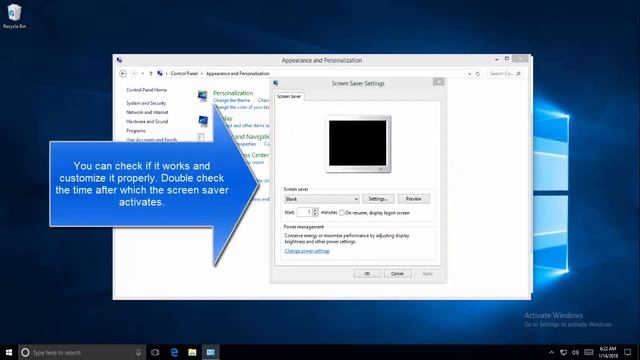Open the network status tray icon

pos(563,352)
